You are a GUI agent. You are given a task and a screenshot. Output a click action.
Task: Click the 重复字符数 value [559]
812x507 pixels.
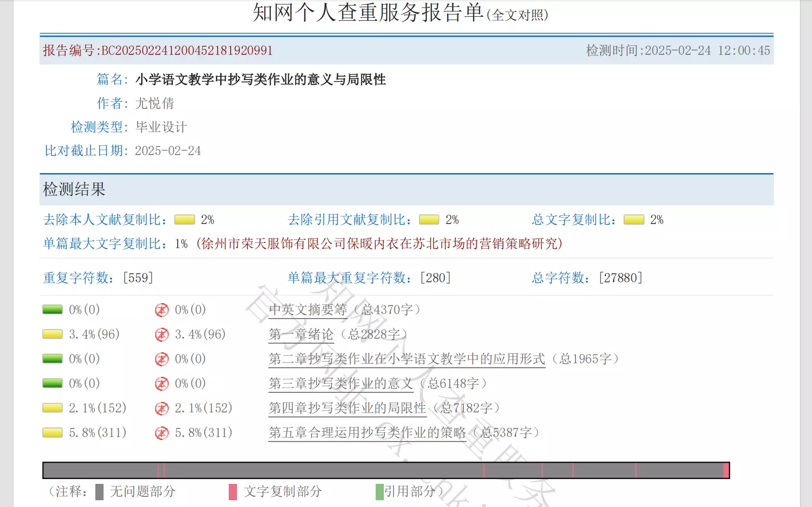pos(138,278)
